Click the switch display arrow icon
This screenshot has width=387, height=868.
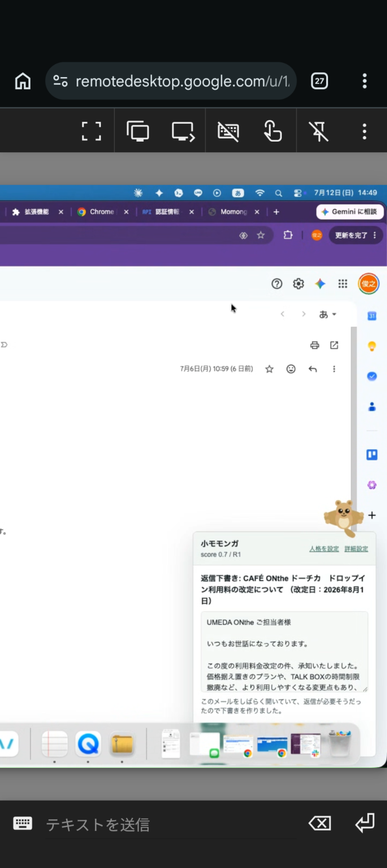point(183,131)
